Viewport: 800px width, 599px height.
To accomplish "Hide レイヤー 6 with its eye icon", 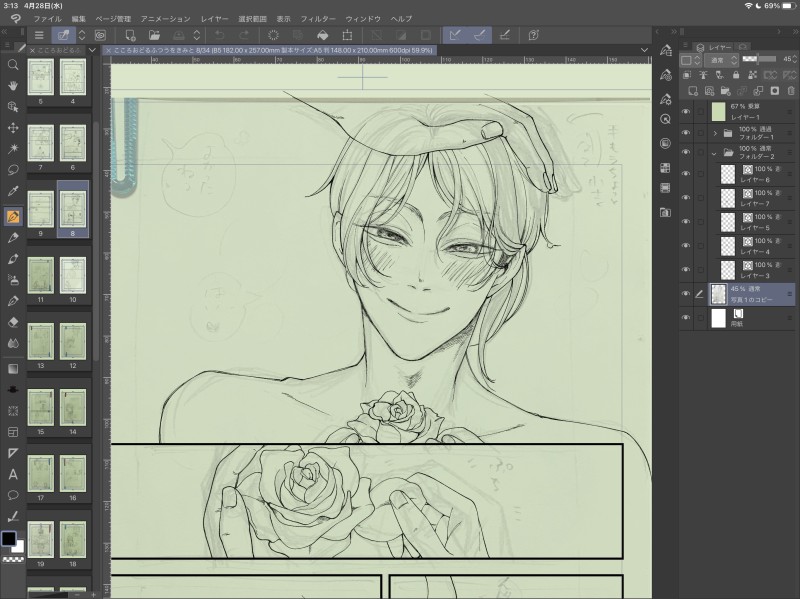I will click(686, 174).
